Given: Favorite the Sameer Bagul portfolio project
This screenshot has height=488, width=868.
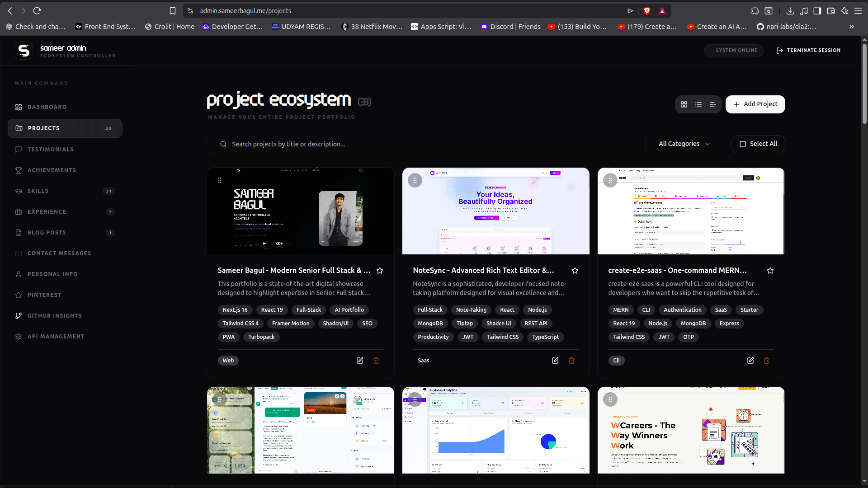Looking at the screenshot, I should click(x=380, y=270).
